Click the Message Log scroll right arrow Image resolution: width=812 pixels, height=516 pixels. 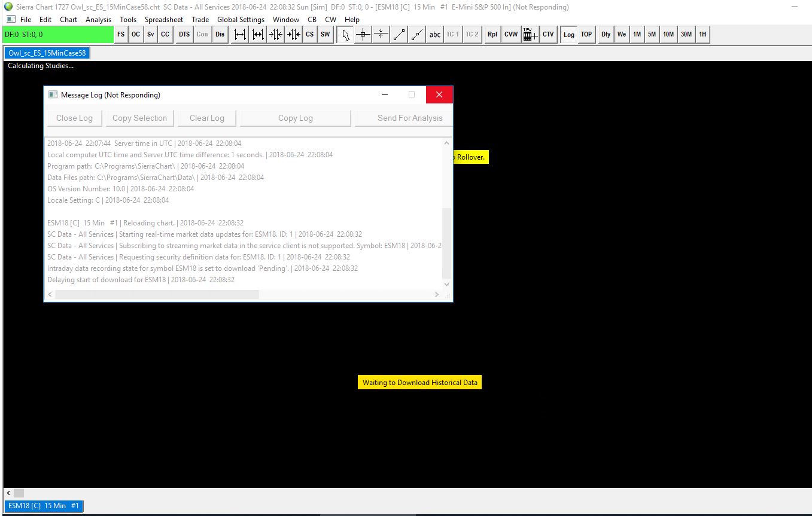pyautogui.click(x=437, y=295)
